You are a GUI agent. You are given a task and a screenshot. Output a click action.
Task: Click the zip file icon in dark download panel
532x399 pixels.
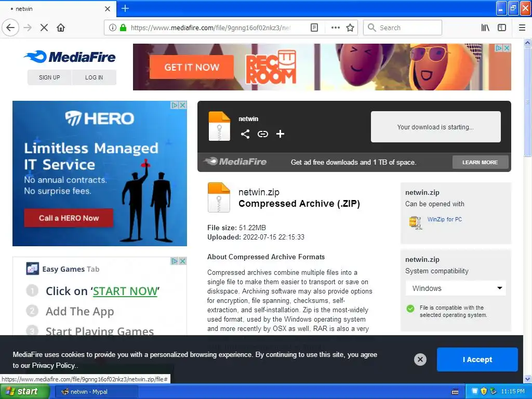click(x=219, y=126)
